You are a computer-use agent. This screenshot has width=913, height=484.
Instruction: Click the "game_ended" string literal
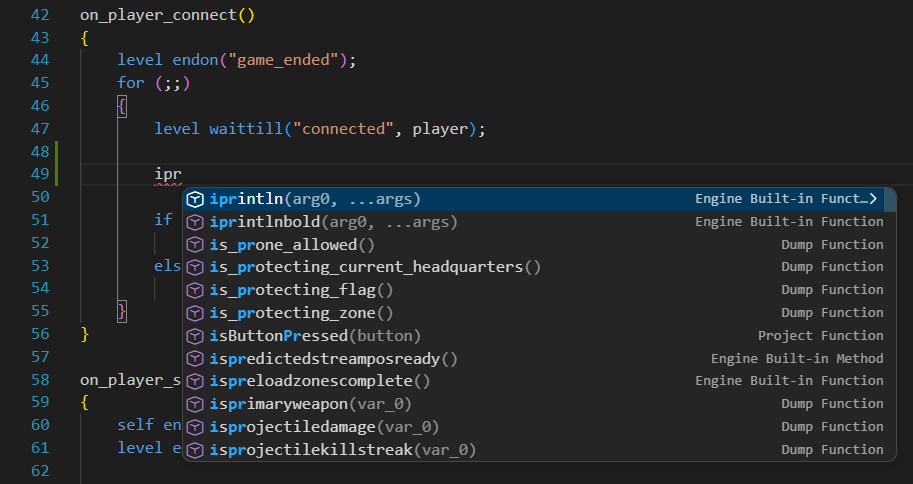click(284, 60)
